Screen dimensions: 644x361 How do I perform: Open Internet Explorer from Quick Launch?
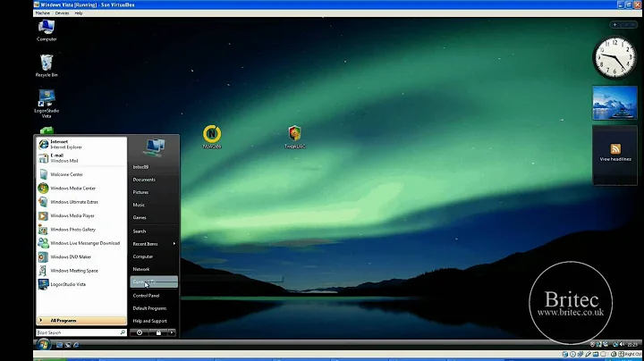[76, 345]
